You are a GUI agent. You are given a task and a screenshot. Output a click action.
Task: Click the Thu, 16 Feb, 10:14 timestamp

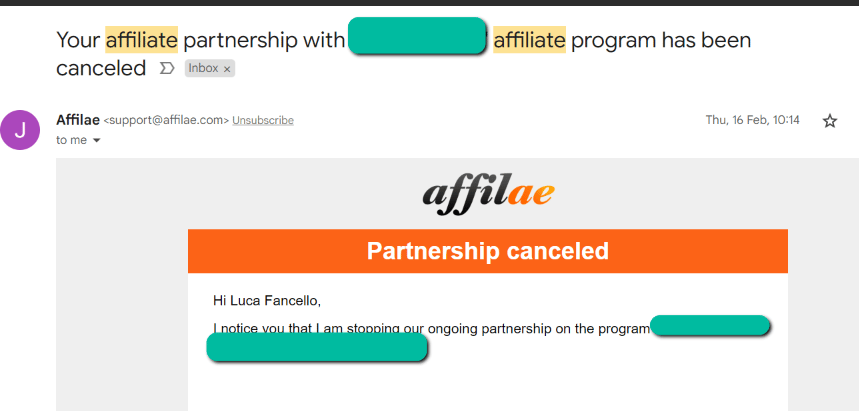point(752,120)
